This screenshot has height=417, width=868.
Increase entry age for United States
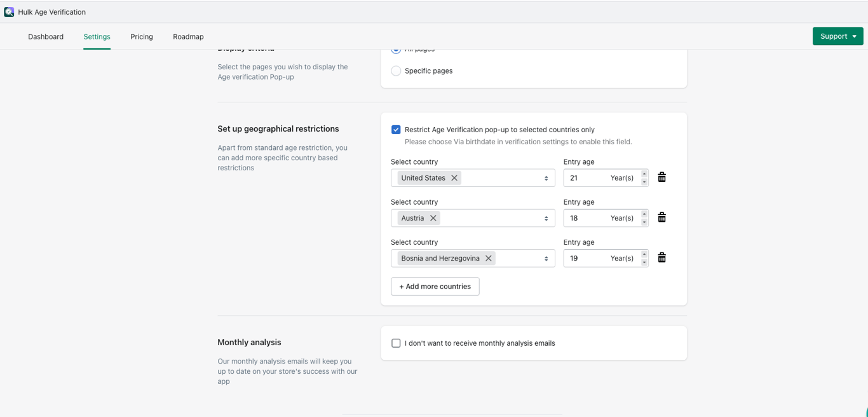(x=644, y=174)
